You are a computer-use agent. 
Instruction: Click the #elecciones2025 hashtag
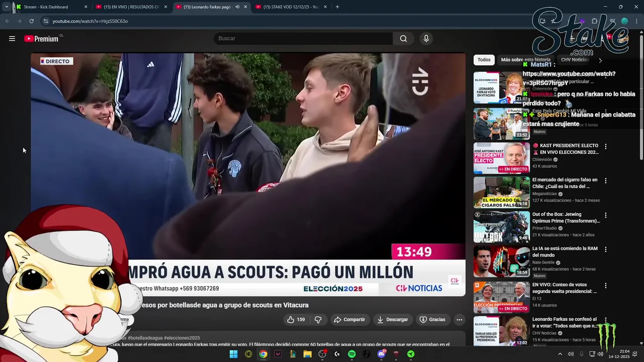182,338
